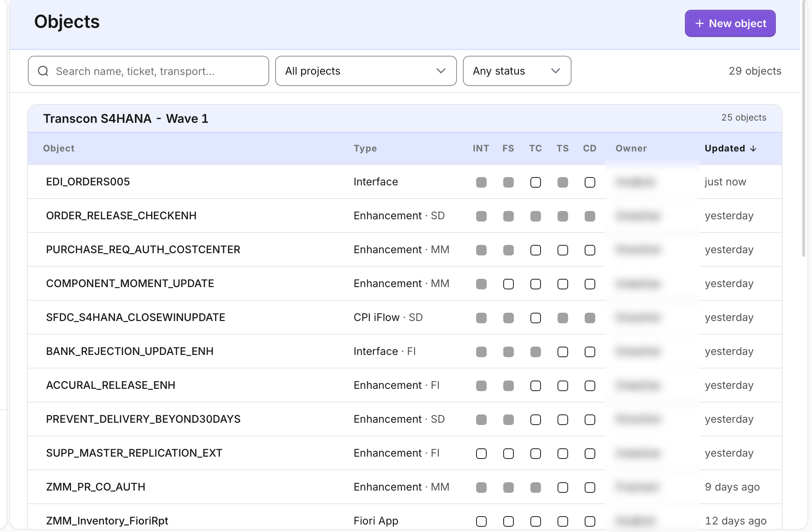Image resolution: width=812 pixels, height=532 pixels.
Task: Sort by the Owner column header
Action: pyautogui.click(x=631, y=148)
